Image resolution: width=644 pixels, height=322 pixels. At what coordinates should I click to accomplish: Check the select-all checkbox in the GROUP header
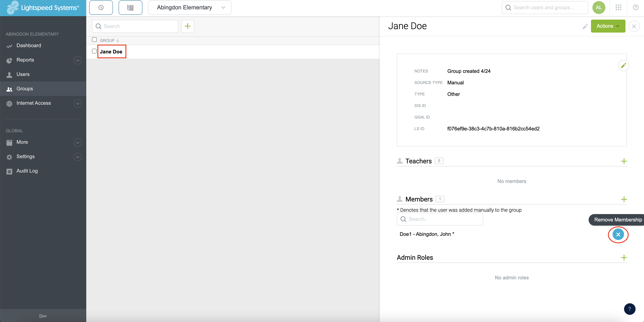[x=94, y=39]
